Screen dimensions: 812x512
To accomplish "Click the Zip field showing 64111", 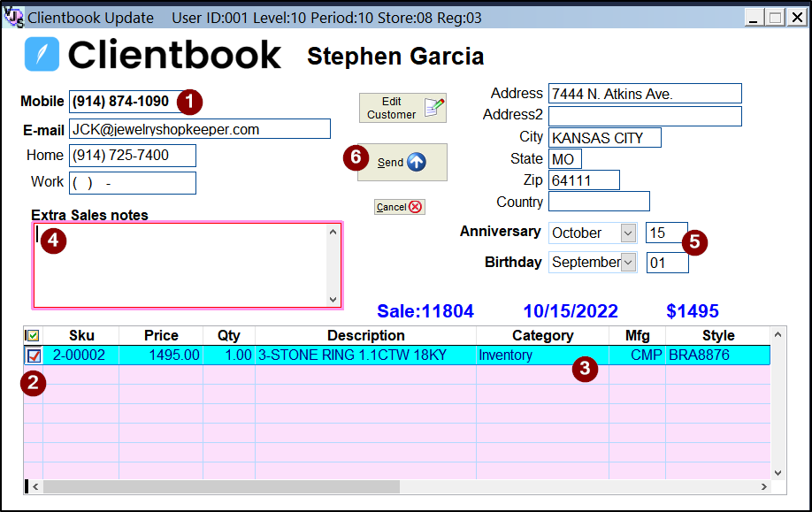I will (584, 180).
